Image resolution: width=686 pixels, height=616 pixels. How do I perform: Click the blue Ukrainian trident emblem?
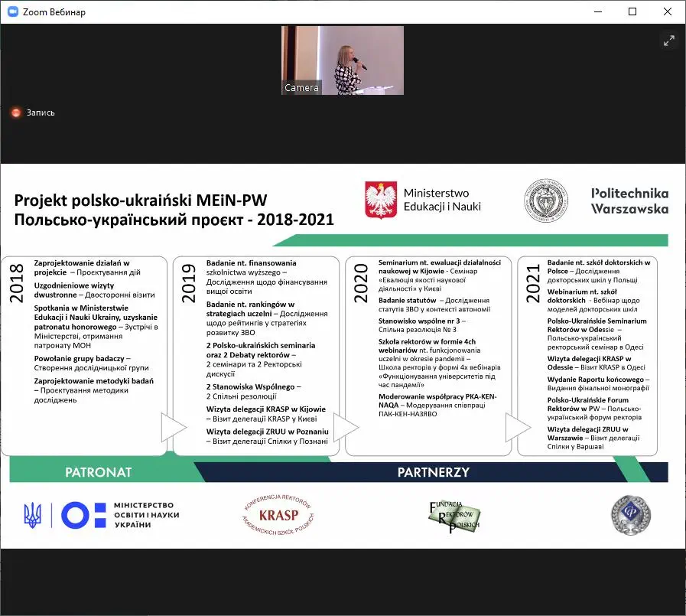click(33, 515)
